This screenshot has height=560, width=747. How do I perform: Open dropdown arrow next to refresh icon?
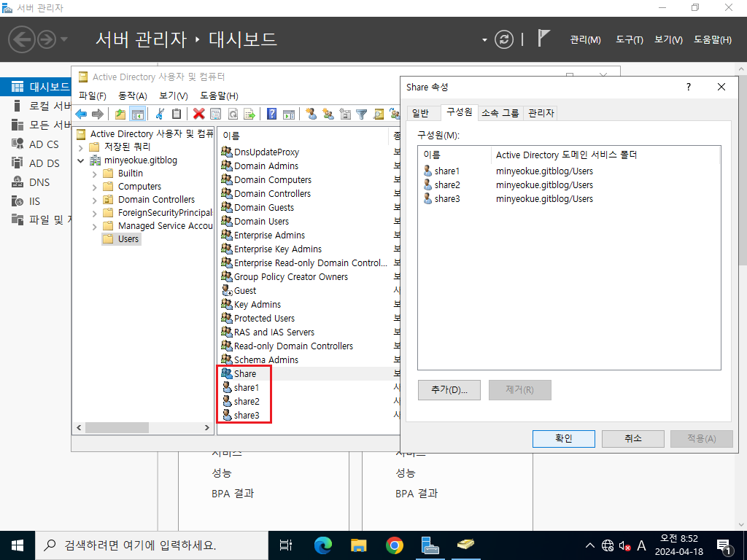coord(484,40)
